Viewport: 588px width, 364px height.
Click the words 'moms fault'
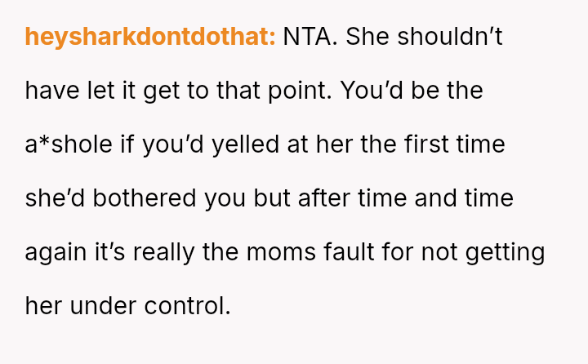point(310,252)
